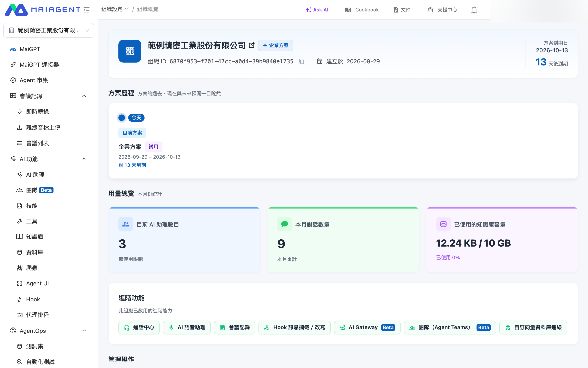Open notifications via the bell icon
This screenshot has height=368, width=588.
(474, 10)
